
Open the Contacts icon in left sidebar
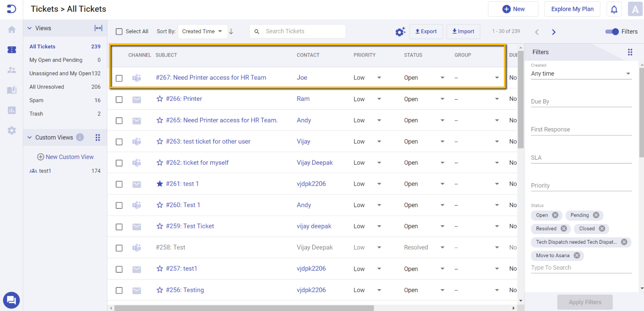click(x=11, y=70)
